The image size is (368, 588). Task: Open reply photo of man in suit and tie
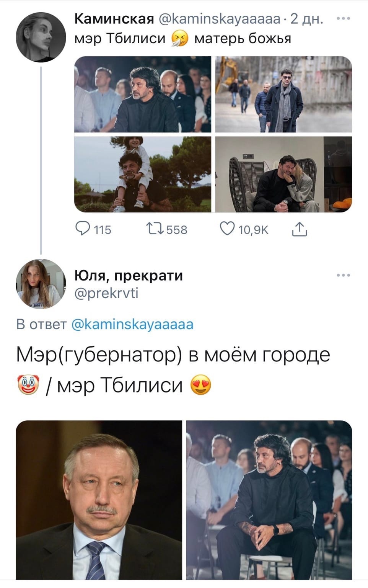coord(99,500)
